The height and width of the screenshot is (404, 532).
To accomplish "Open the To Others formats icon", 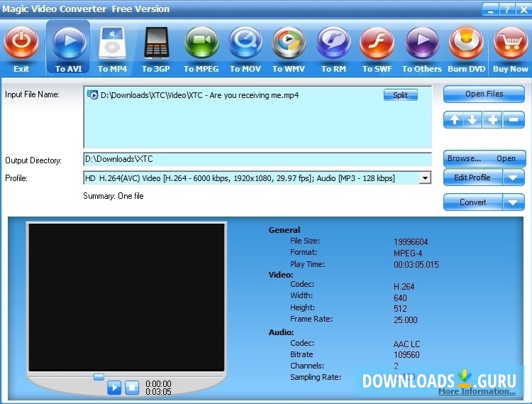I will [x=422, y=43].
